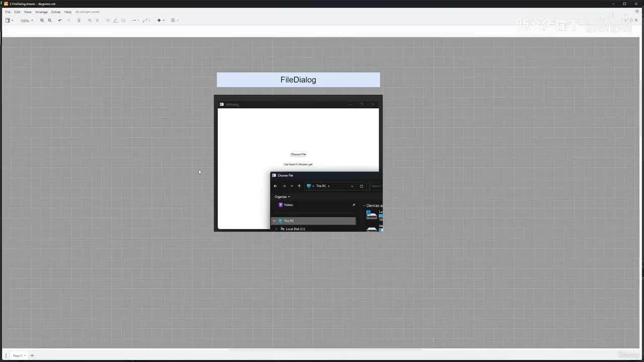This screenshot has height=362, width=644.
Task: Open the Waypoints style dropdown
Action: (x=146, y=20)
